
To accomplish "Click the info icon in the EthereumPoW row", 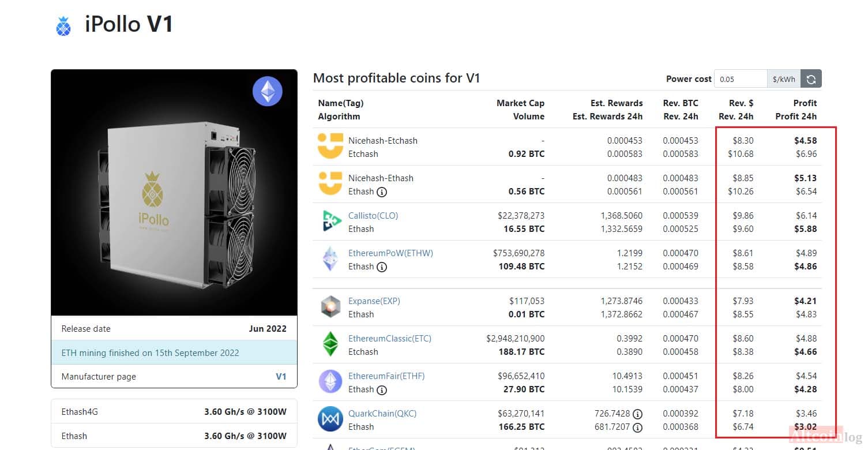I will 382,267.
